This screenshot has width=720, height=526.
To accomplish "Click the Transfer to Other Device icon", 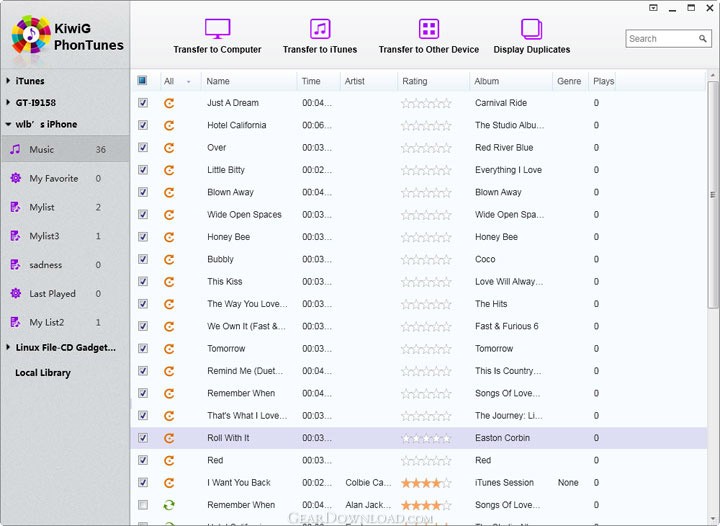I will (x=429, y=29).
